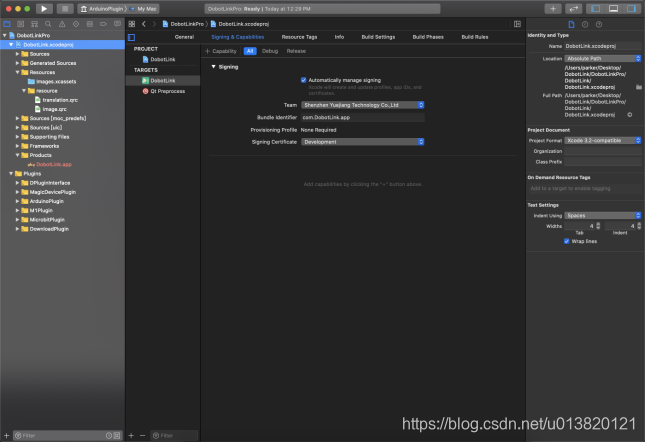645x443 pixels.
Task: Remove selected target with minus button
Action: (142, 435)
